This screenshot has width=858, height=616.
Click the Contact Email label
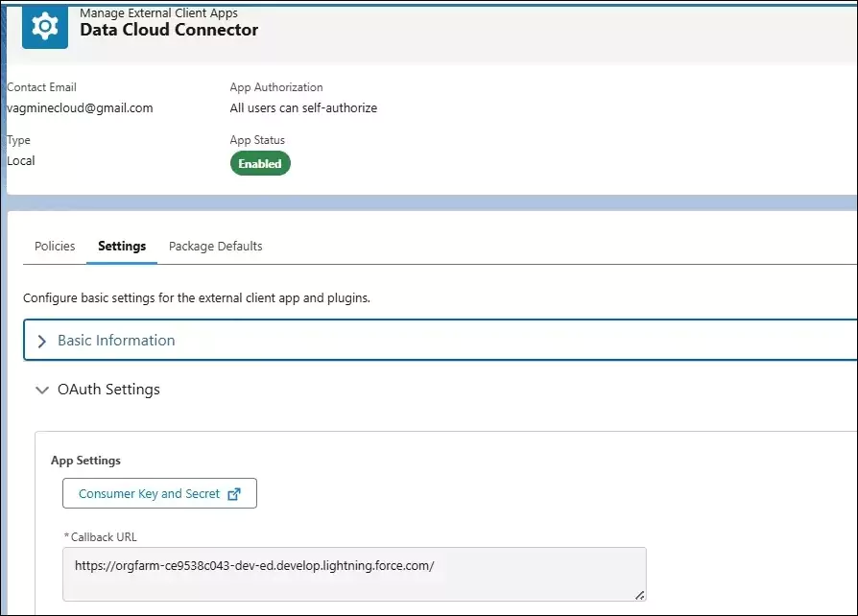pos(41,87)
